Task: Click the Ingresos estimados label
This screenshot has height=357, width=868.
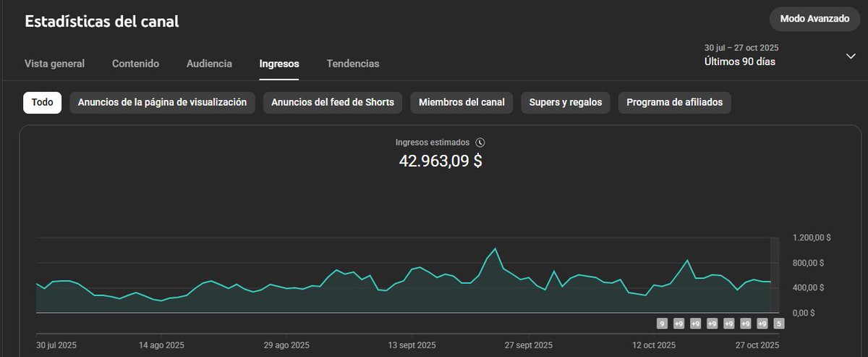Action: click(433, 143)
